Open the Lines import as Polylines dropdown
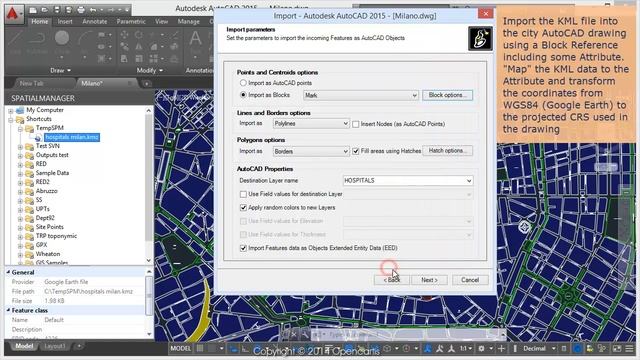The height and width of the screenshot is (360, 640). click(311, 123)
